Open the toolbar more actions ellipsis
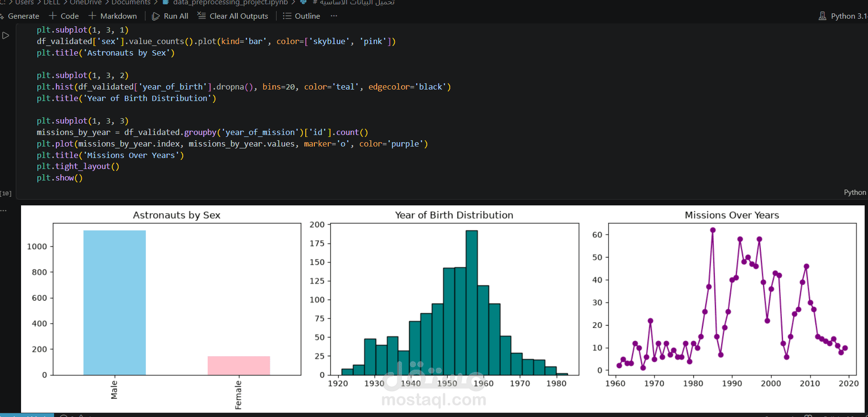 pyautogui.click(x=334, y=16)
